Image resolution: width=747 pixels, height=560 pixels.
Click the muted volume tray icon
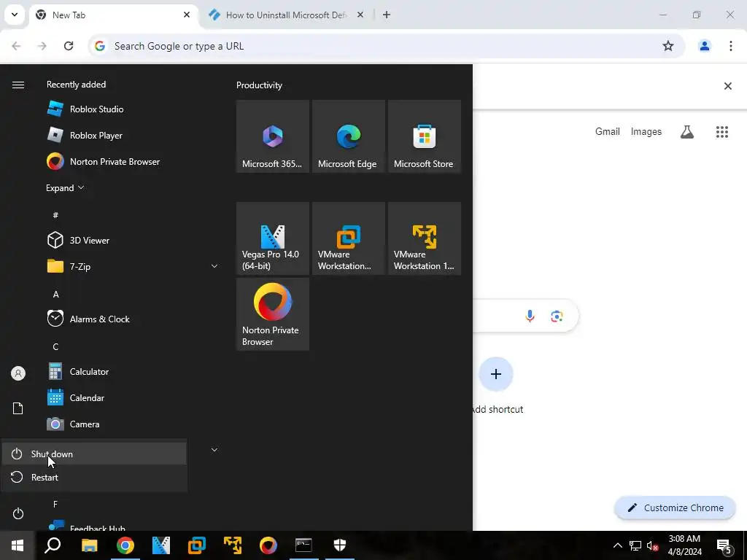653,545
